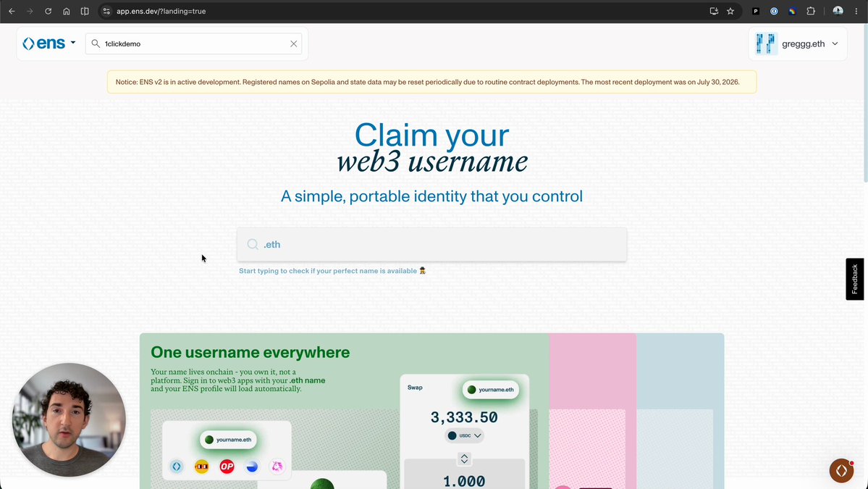
Task: Click the pink card panel
Action: [x=592, y=411]
